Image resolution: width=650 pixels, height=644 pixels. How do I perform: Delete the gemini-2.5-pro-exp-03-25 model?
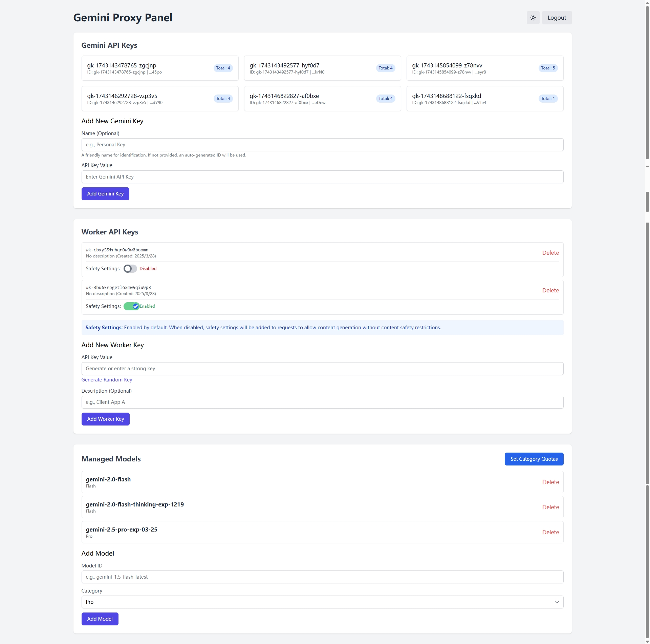point(550,532)
